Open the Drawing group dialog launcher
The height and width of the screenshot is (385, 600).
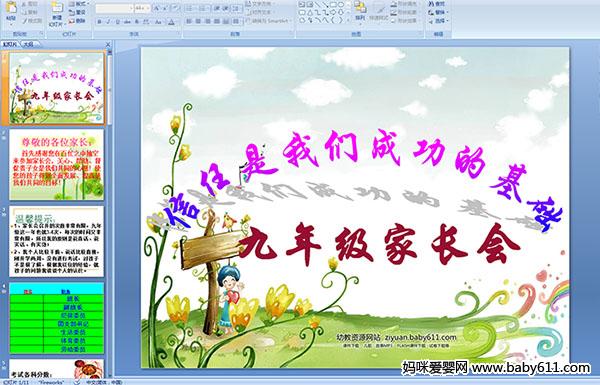pos(421,33)
